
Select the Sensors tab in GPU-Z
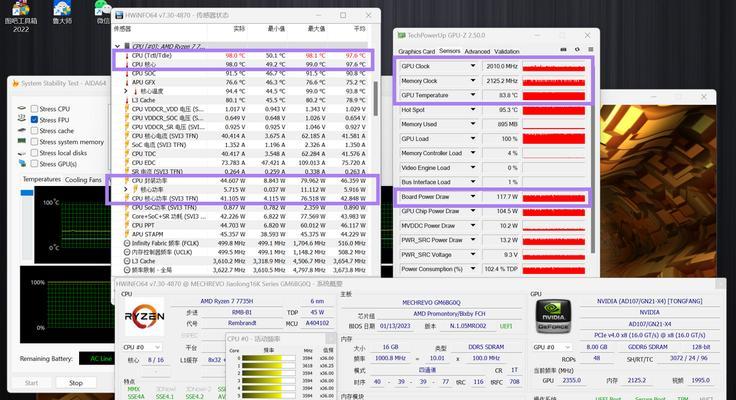point(450,51)
